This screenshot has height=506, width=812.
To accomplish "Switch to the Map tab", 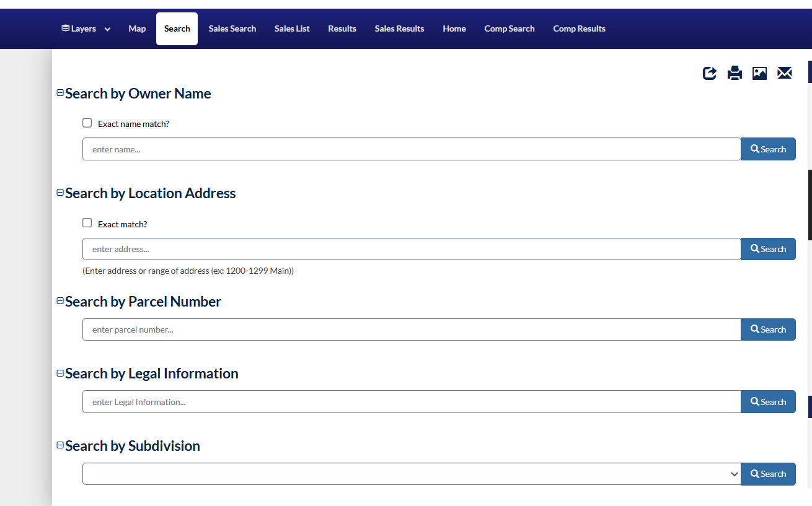I will [137, 28].
